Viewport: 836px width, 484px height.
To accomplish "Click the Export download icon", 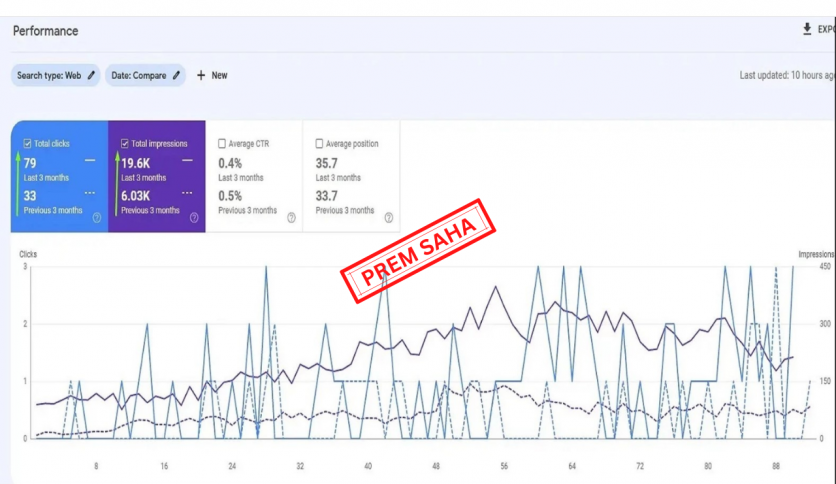I will 807,30.
